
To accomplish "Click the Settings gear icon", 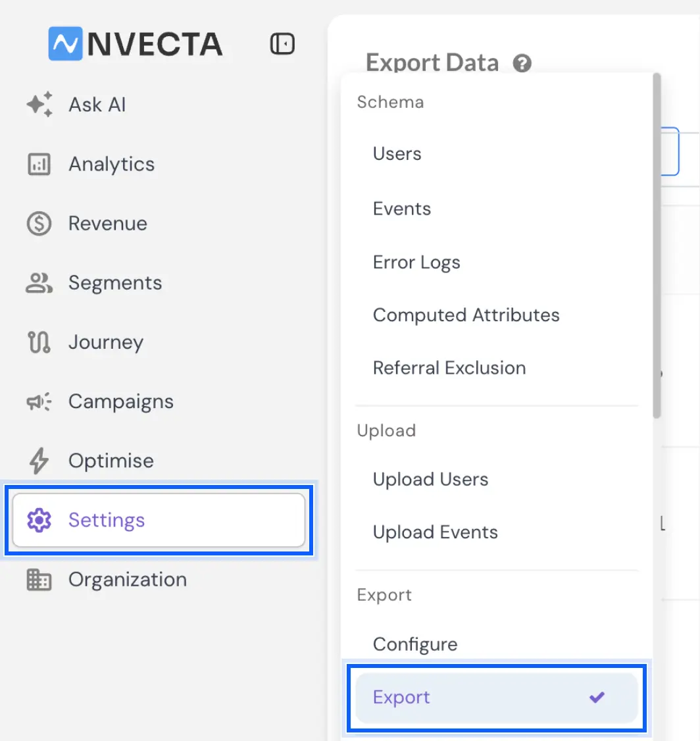I will point(39,521).
